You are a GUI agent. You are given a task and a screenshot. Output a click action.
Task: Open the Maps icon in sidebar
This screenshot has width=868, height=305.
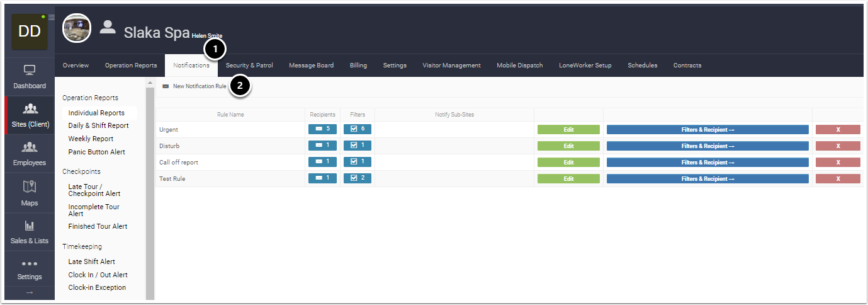30,187
